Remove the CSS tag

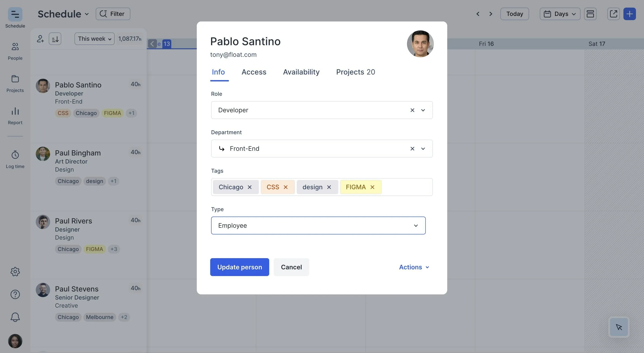(286, 187)
